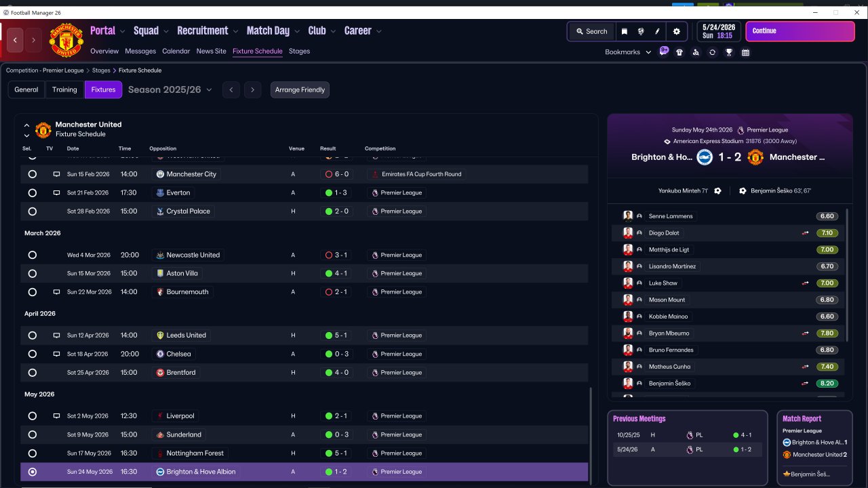Viewport: 868px width, 488px height.
Task: Click FA Cup icon on Manchester City row
Action: [x=375, y=174]
